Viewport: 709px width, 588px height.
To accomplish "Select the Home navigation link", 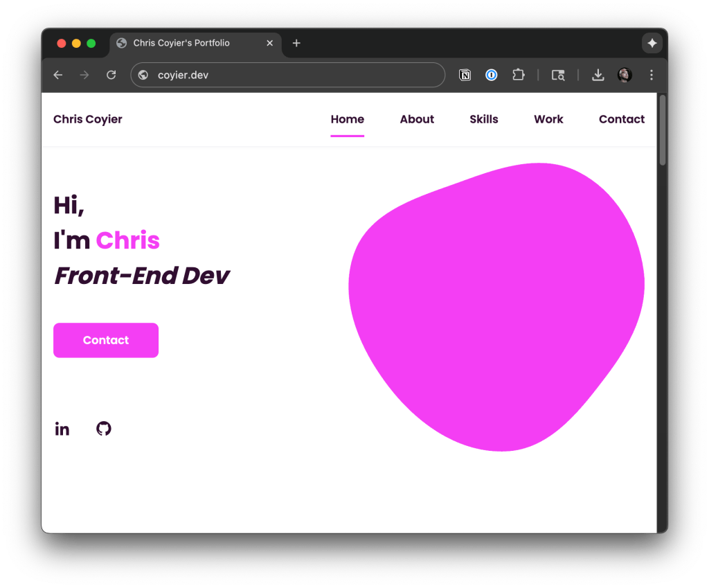I will (347, 119).
